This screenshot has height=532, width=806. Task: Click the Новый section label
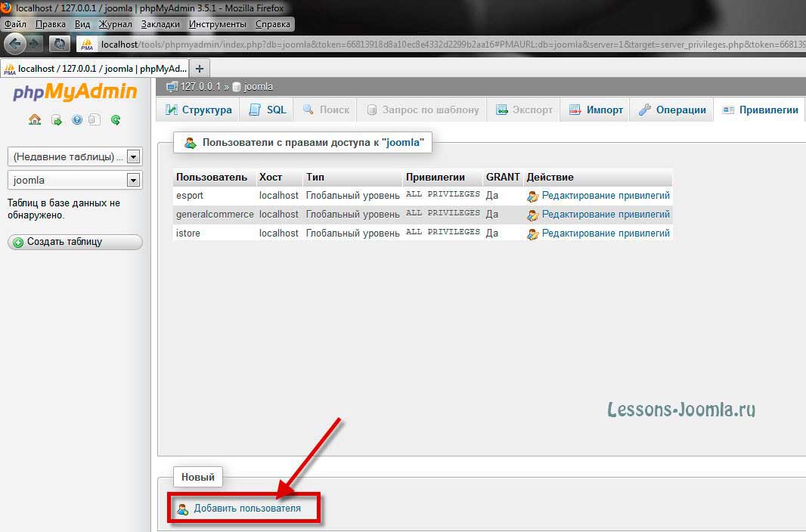(198, 477)
